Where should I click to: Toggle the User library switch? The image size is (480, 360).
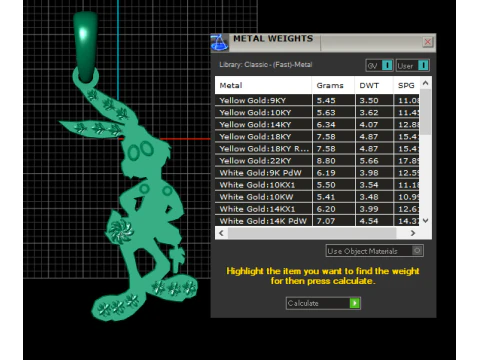413,65
